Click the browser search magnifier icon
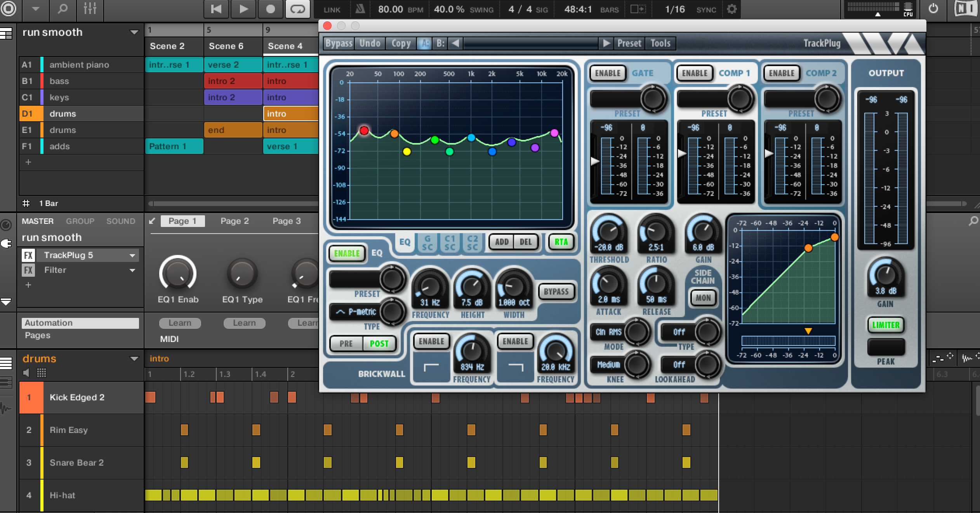This screenshot has height=513, width=980. point(63,9)
